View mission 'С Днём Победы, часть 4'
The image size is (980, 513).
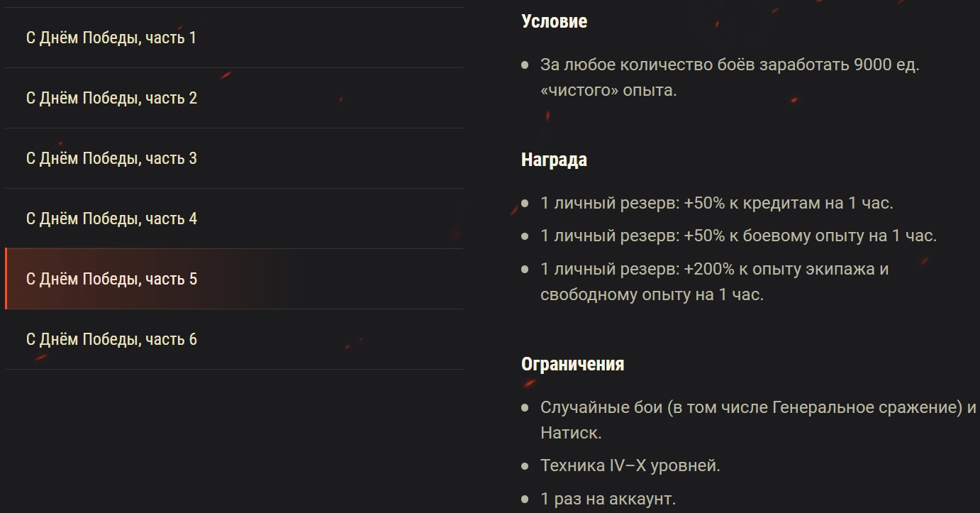coord(110,219)
